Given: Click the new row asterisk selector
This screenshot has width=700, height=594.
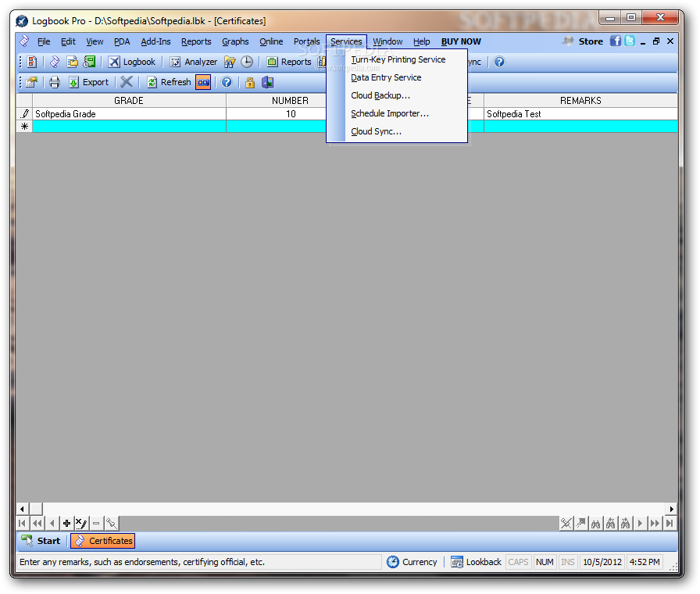Looking at the screenshot, I should click(24, 127).
